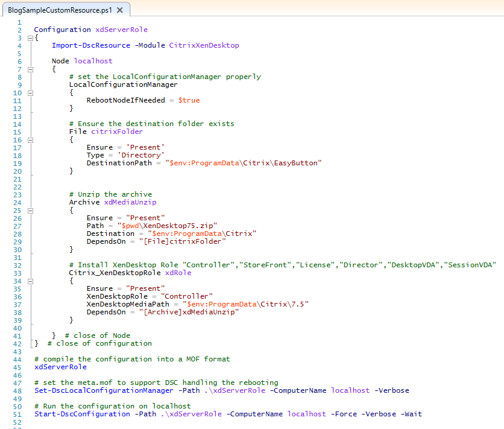Click the Set-DscLocalConfigurationManager command

pos(104,390)
